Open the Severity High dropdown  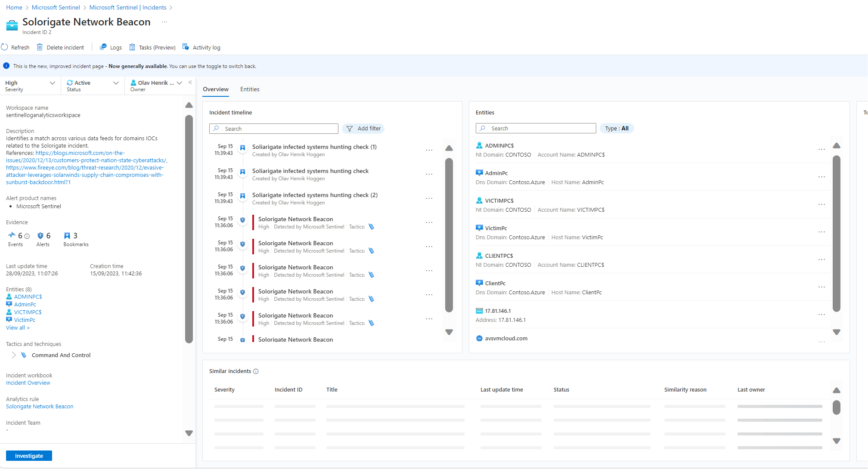click(30, 86)
